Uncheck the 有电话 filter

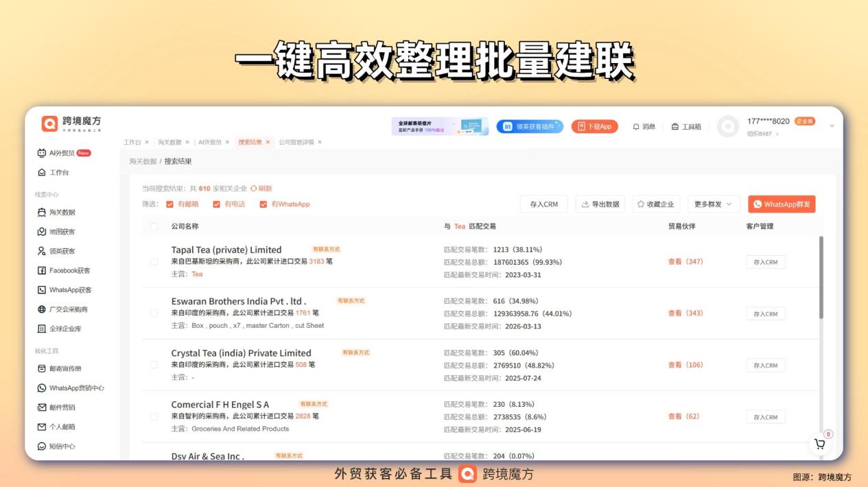coord(218,204)
